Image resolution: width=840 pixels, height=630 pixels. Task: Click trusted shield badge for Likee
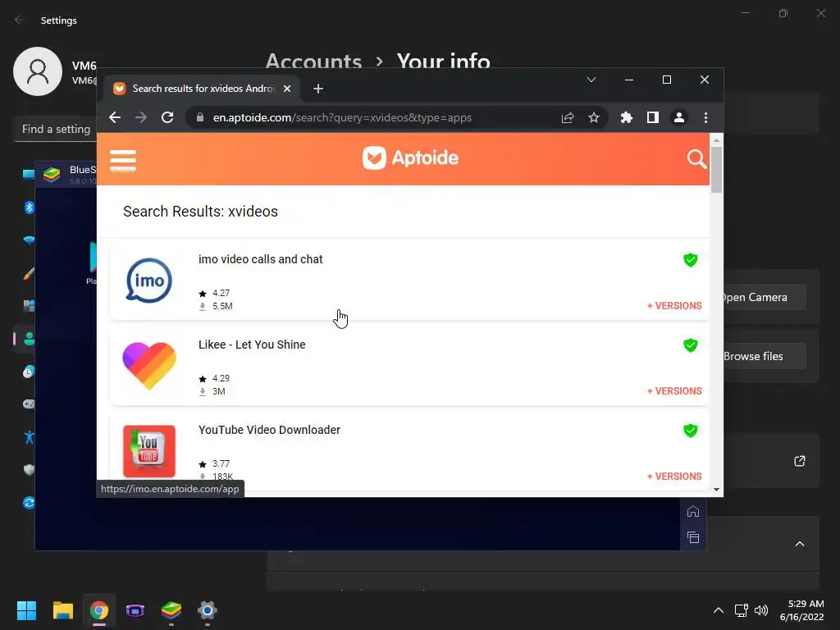(x=691, y=345)
